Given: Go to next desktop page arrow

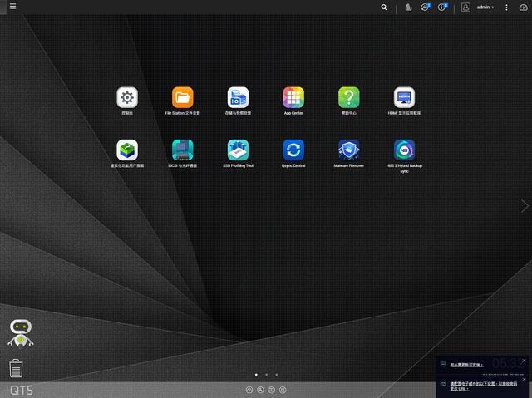Looking at the screenshot, I should click(x=525, y=206).
